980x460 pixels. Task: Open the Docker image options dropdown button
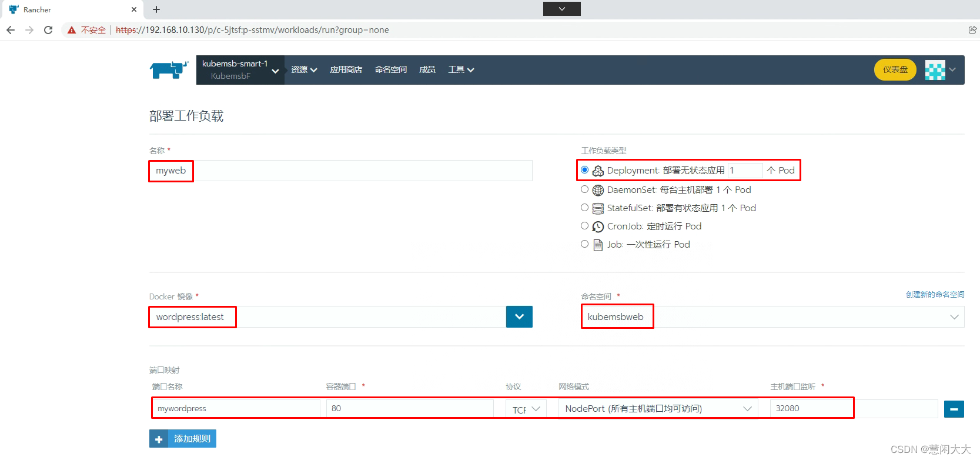(519, 316)
